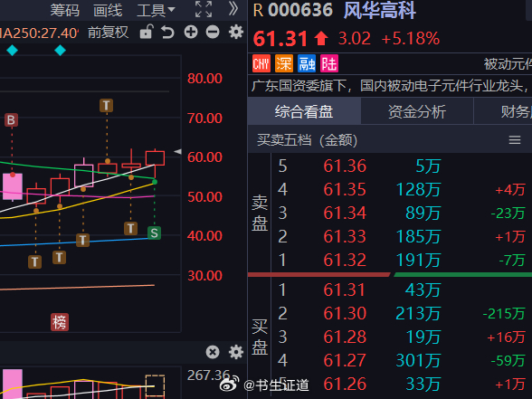Screen dimensions: 532x399
Task: Click the 融 margin trading badge
Action: coord(307,63)
